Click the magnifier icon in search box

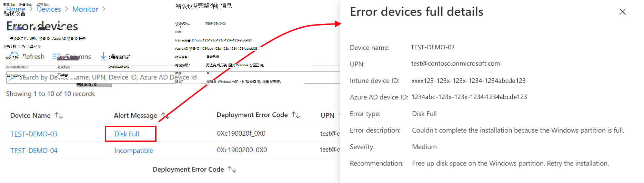tap(12, 78)
